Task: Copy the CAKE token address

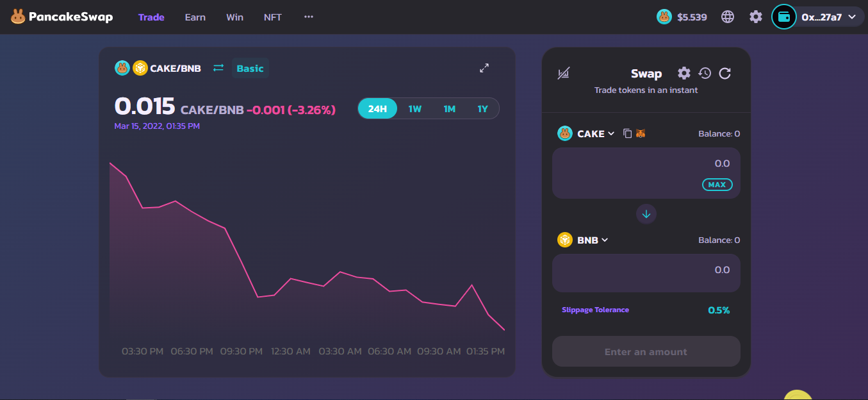Action: tap(627, 133)
